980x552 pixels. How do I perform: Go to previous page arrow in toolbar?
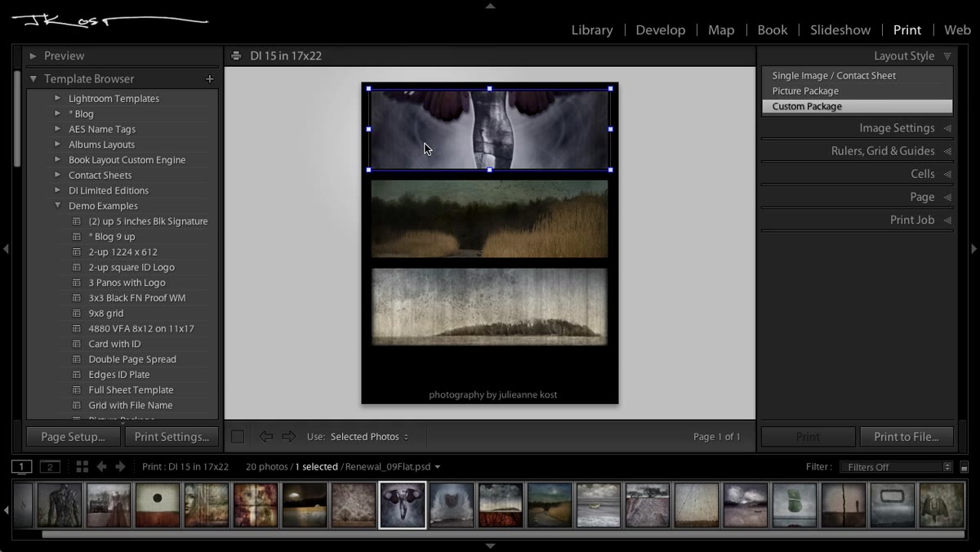click(x=265, y=437)
